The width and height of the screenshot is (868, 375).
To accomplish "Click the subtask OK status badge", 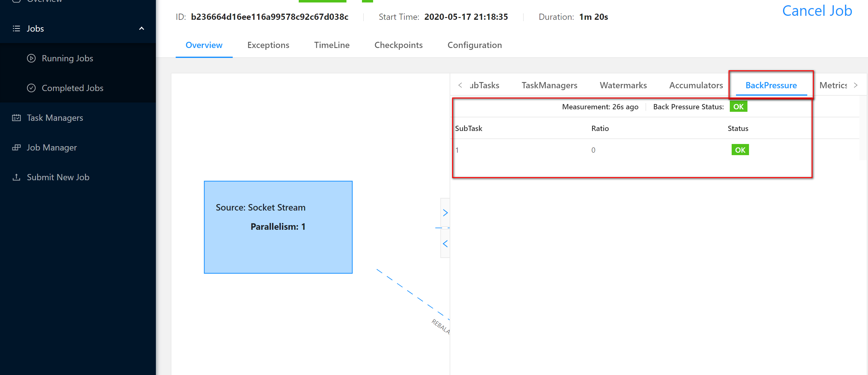I will [x=740, y=150].
